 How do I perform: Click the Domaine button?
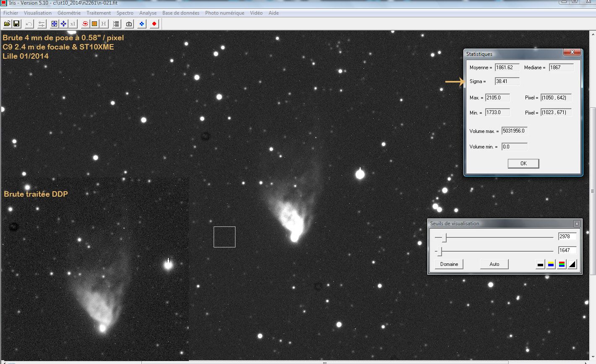pos(449,264)
